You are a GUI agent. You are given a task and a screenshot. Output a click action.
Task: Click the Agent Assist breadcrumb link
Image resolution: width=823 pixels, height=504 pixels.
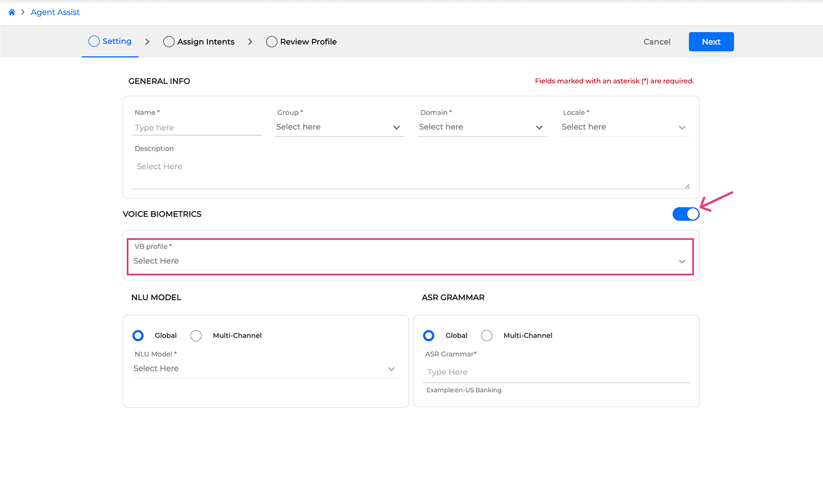(55, 12)
